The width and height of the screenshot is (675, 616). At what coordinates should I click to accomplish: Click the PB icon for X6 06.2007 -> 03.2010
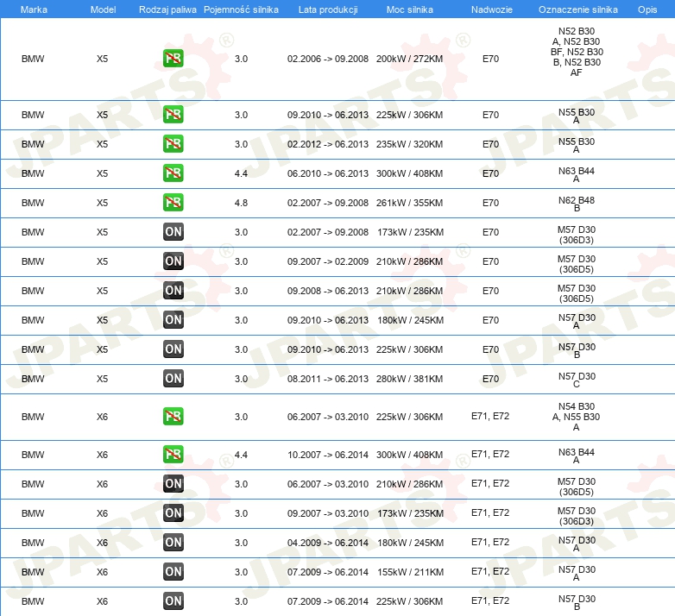point(173,417)
